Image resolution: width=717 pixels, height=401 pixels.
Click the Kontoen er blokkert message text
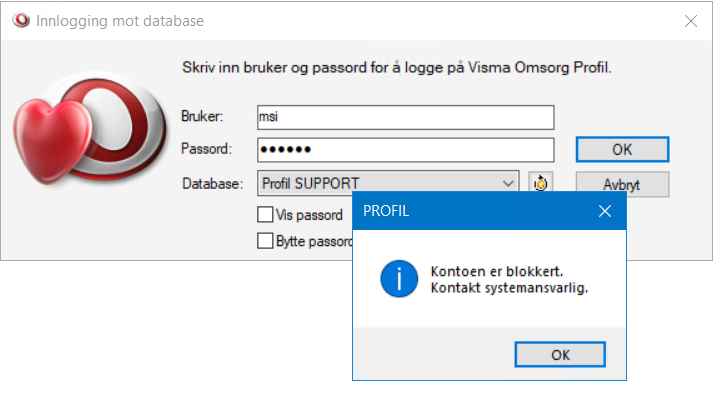coord(494,272)
